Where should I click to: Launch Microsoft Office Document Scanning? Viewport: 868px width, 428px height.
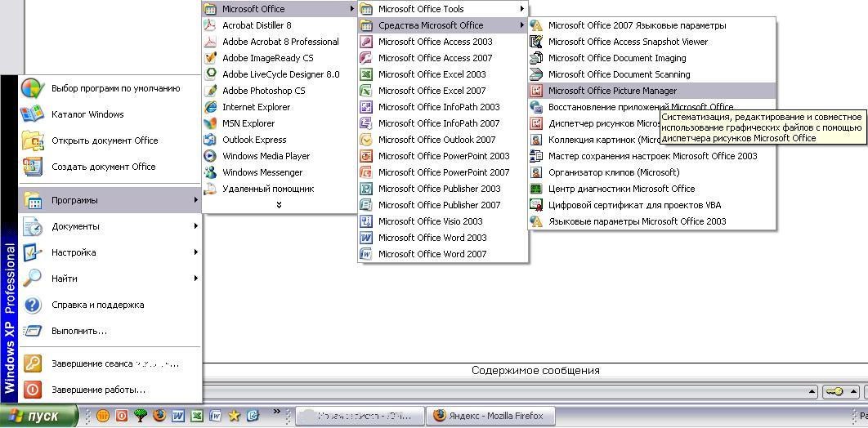[x=652, y=74]
